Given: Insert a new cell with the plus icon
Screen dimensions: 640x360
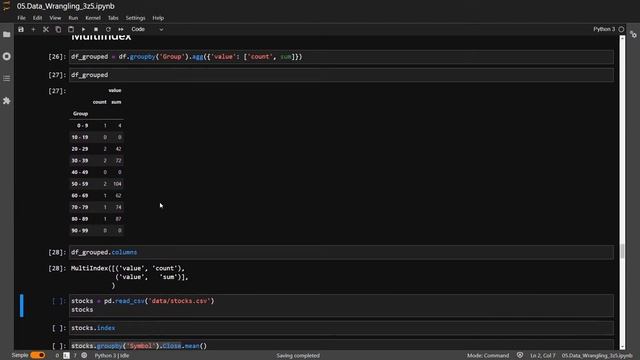Looking at the screenshot, I should point(33,29).
